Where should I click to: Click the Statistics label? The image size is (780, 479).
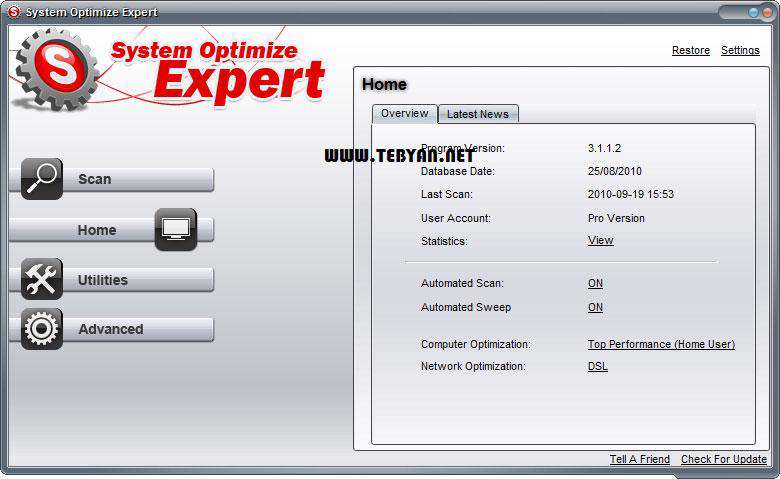point(444,241)
